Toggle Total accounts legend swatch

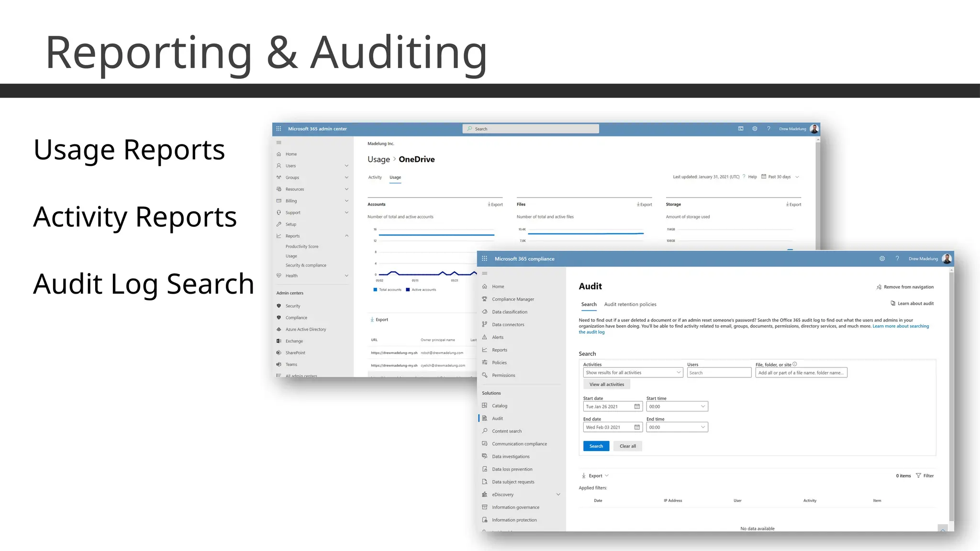click(375, 290)
